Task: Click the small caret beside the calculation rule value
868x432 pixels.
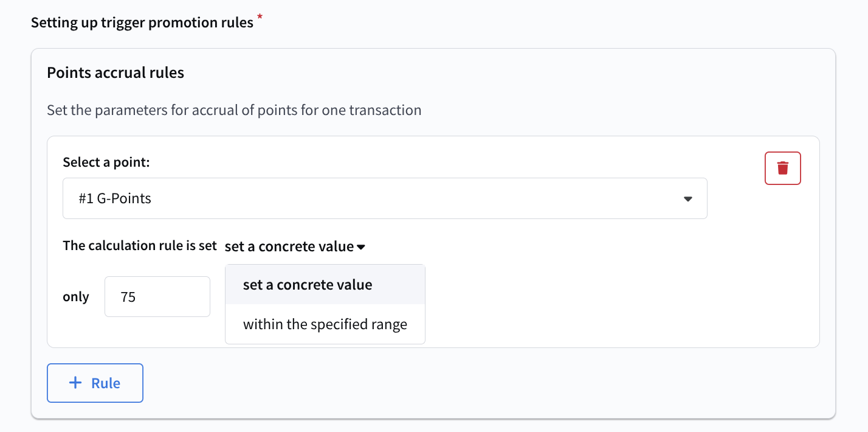Action: pyautogui.click(x=361, y=247)
